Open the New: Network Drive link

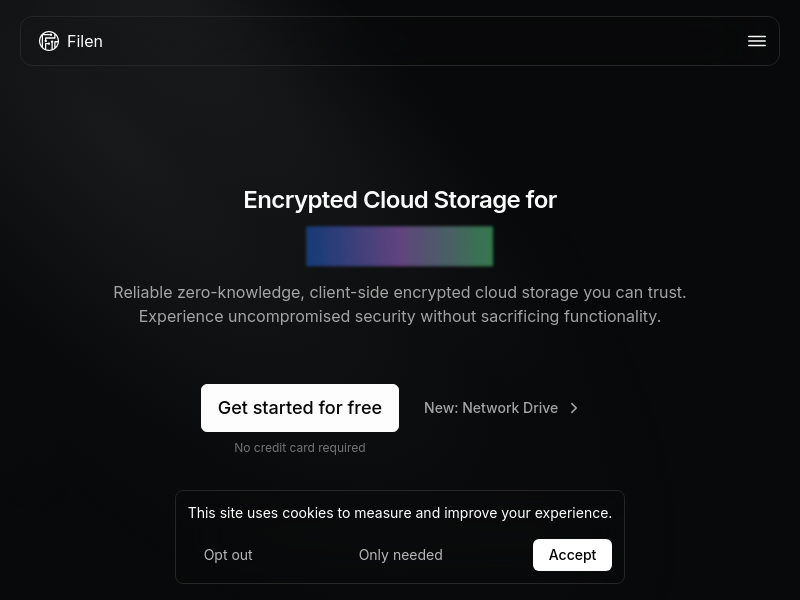tap(501, 408)
